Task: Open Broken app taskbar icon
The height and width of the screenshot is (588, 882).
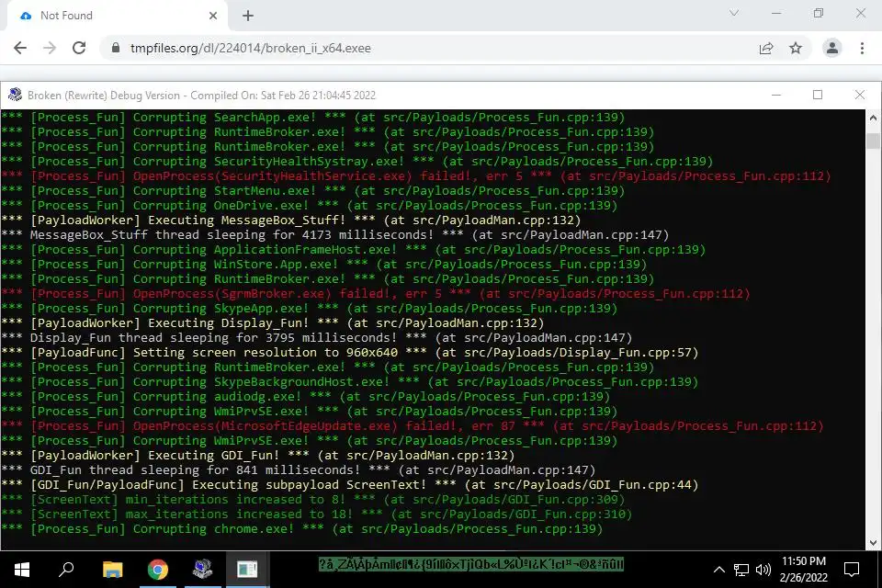Action: pos(202,570)
